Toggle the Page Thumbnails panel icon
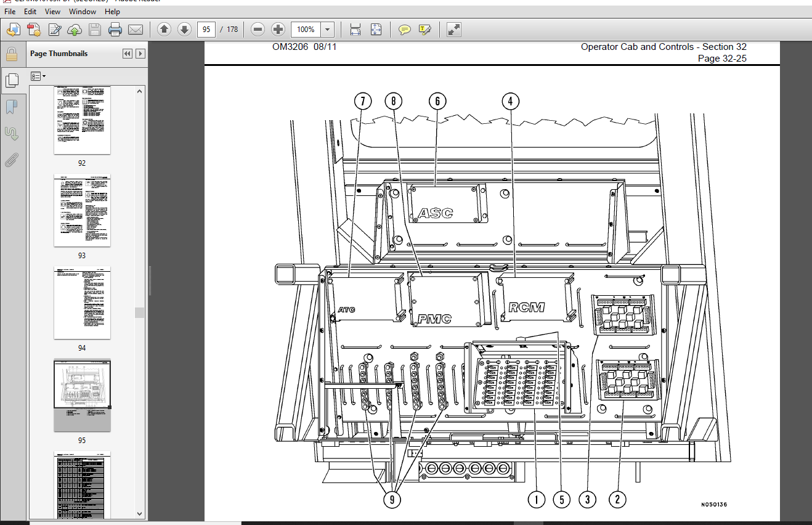The width and height of the screenshot is (812, 525). (11, 80)
